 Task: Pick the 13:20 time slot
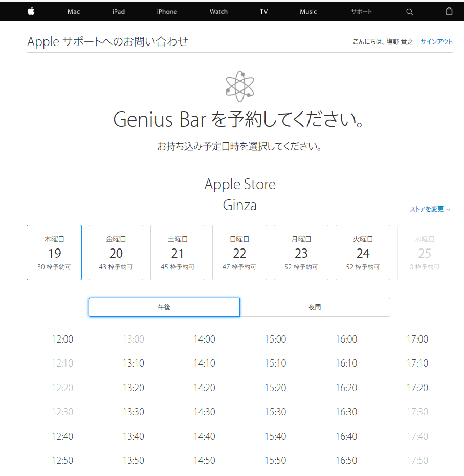(134, 388)
